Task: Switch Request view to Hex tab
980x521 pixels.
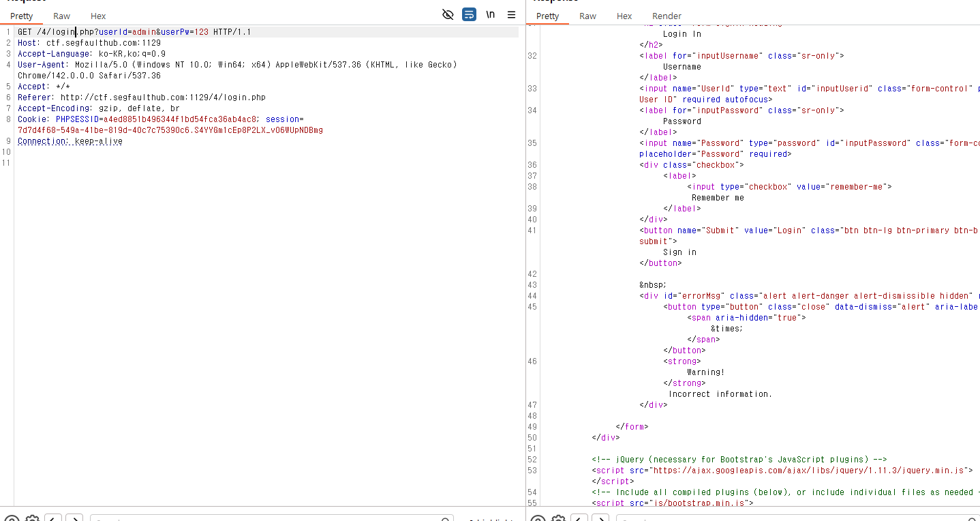Action: 98,16
